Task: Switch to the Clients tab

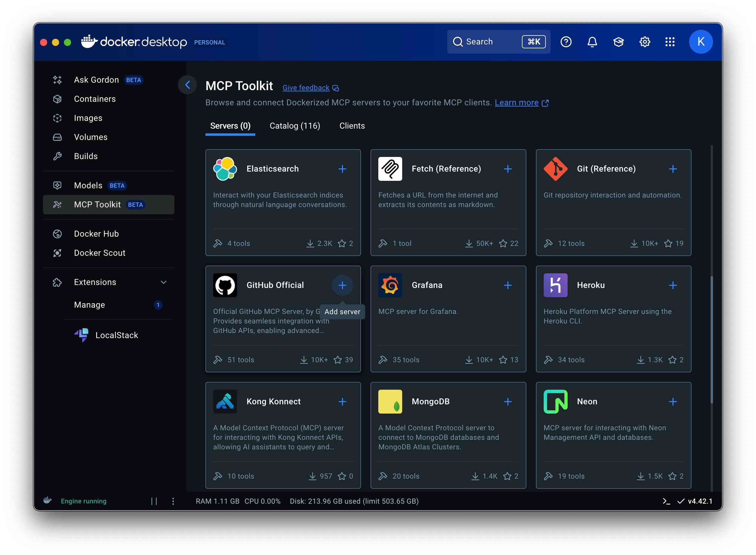Action: point(352,126)
